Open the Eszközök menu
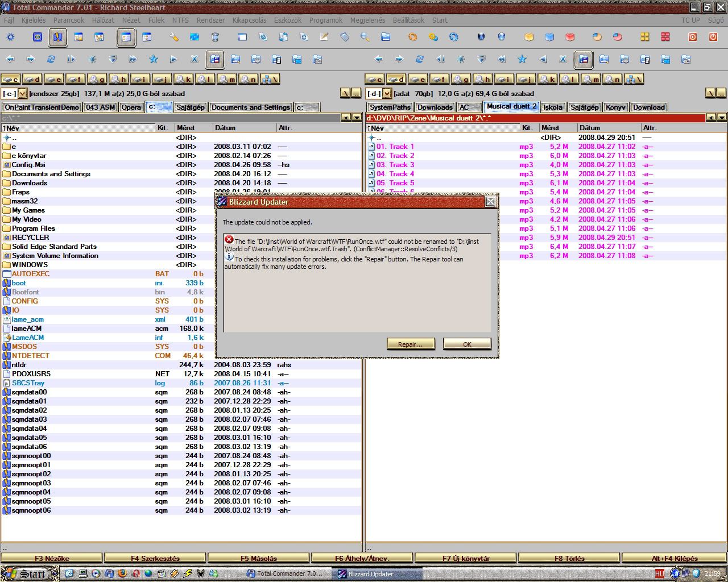 288,20
